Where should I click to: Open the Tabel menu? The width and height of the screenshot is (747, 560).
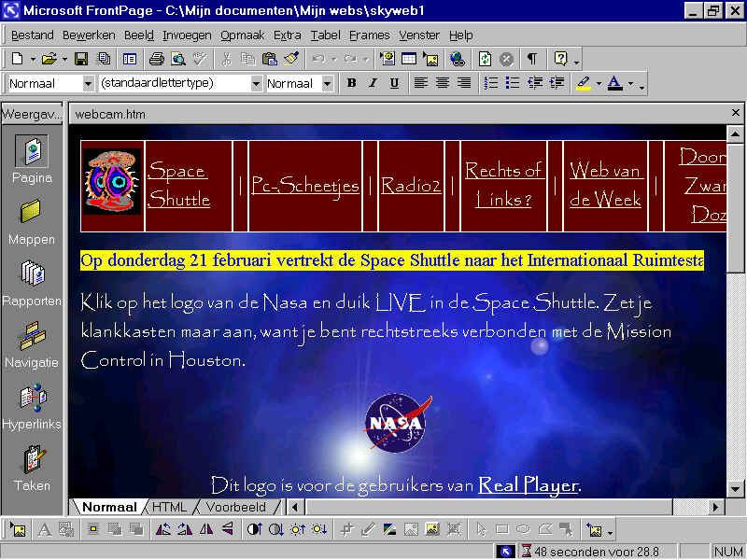click(325, 35)
